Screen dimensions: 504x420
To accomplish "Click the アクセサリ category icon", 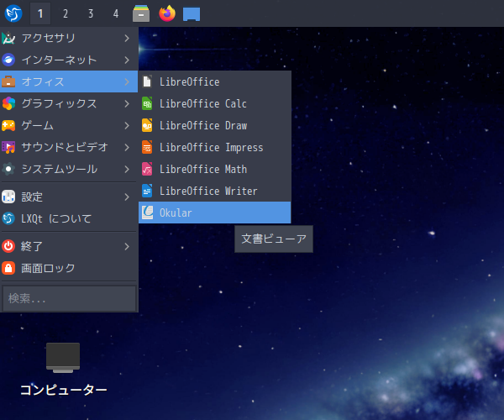I will coord(8,39).
